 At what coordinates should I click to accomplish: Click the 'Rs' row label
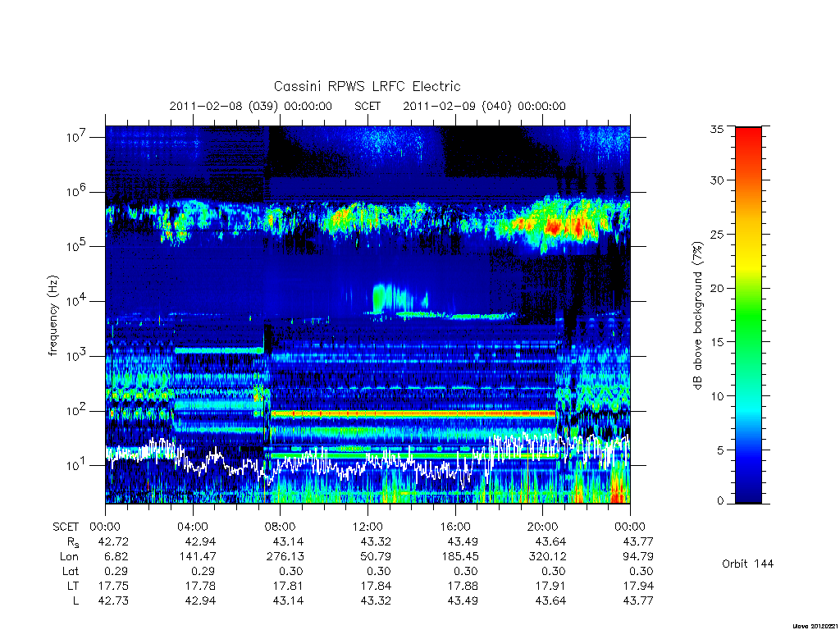coord(73,543)
